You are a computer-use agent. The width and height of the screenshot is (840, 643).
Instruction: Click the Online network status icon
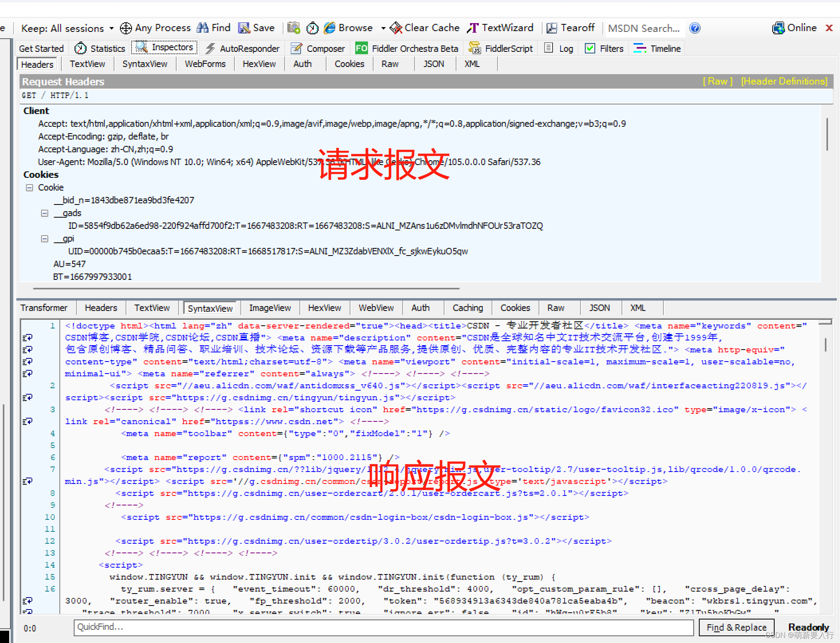(x=778, y=28)
